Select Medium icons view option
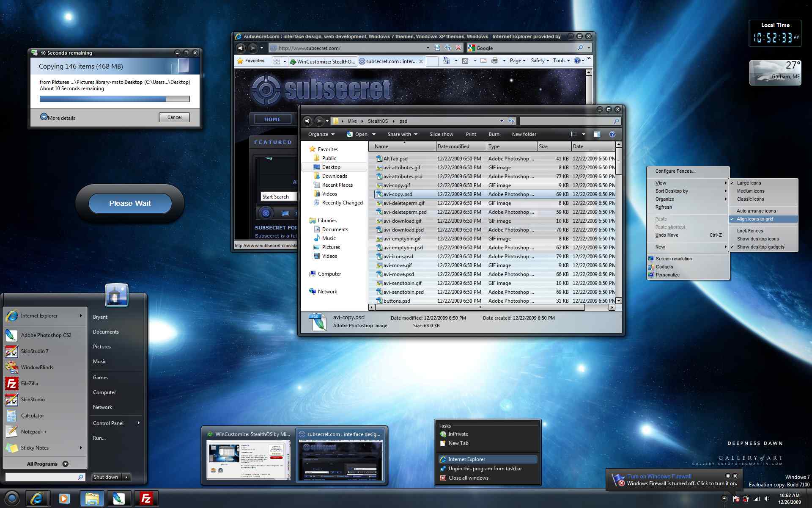Viewport: 812px width, 508px height. [x=763, y=191]
